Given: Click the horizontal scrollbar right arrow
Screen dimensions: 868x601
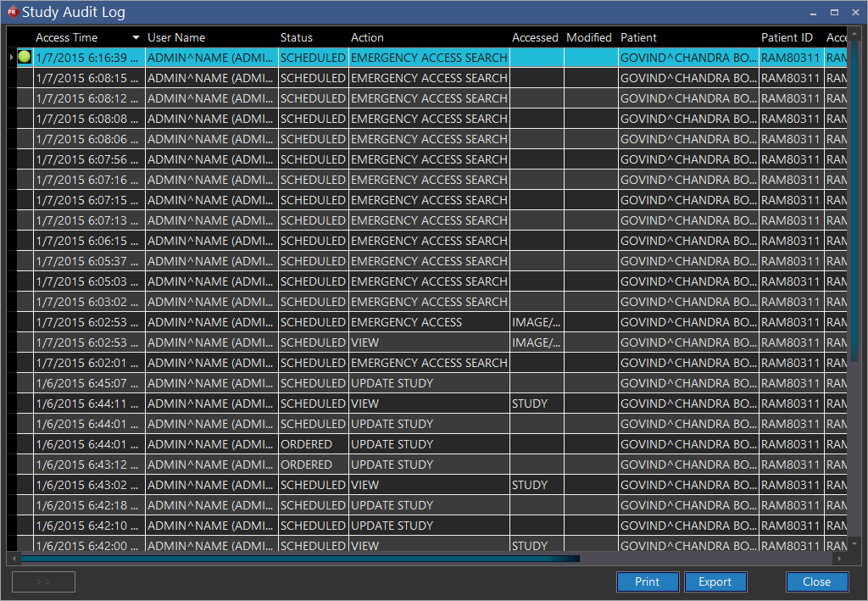Looking at the screenshot, I should (x=839, y=559).
